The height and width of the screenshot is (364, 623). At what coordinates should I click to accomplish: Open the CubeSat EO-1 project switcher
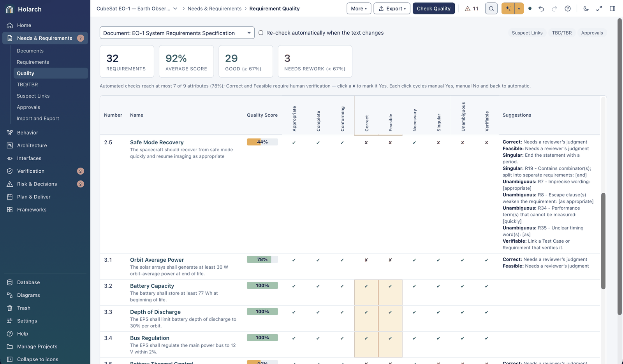pyautogui.click(x=137, y=9)
